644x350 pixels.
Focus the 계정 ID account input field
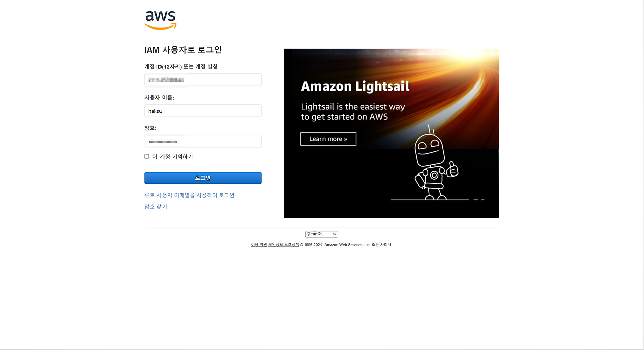203,80
